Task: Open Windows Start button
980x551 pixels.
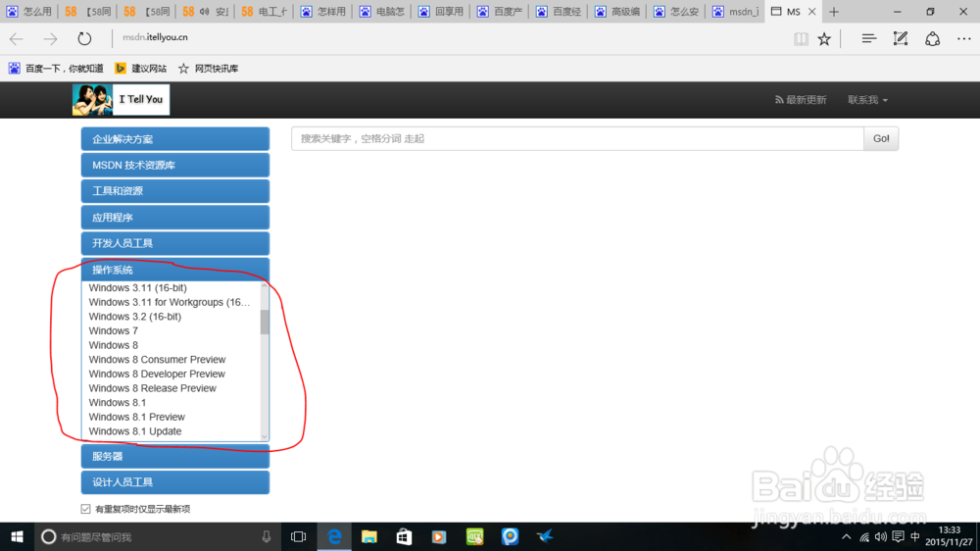Action: click(x=17, y=536)
